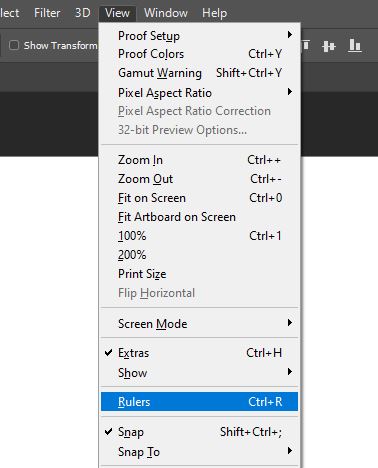The height and width of the screenshot is (468, 378).
Task: Select Fit on Screen
Action: [x=199, y=198]
